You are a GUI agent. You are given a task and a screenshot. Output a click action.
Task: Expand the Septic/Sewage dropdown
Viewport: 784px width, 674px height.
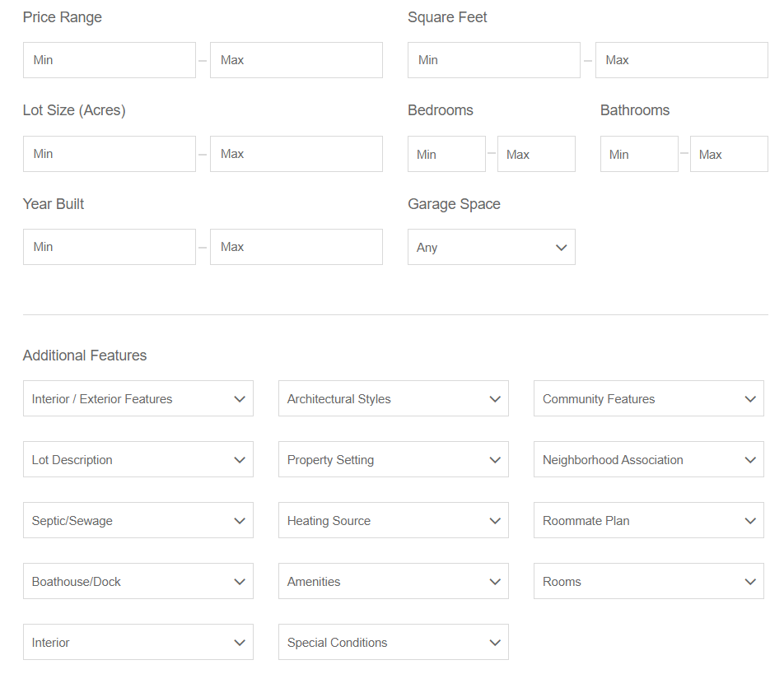(x=138, y=520)
